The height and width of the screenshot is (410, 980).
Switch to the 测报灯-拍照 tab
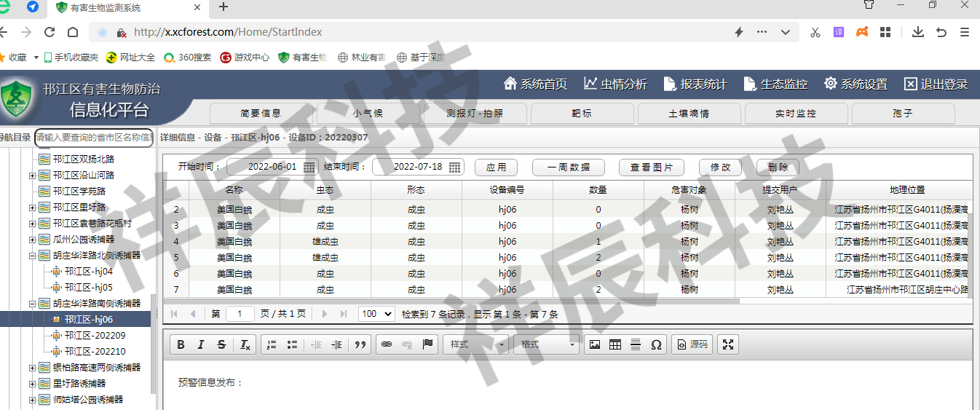pyautogui.click(x=475, y=114)
